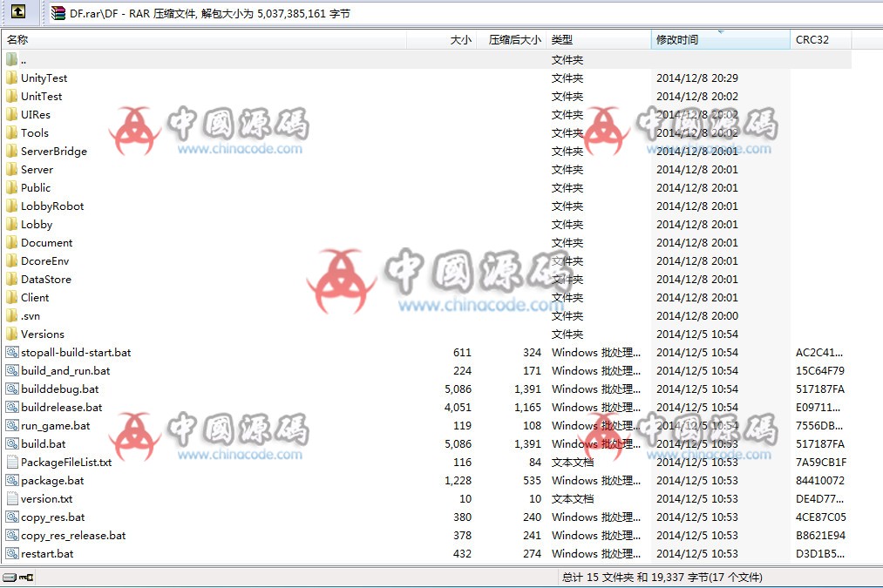Click the LobbyRobot folder name
The width and height of the screenshot is (883, 588).
pyautogui.click(x=52, y=206)
